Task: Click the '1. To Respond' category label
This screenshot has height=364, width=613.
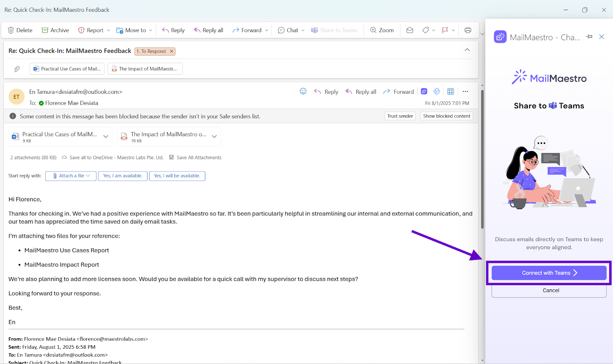Action: point(151,51)
